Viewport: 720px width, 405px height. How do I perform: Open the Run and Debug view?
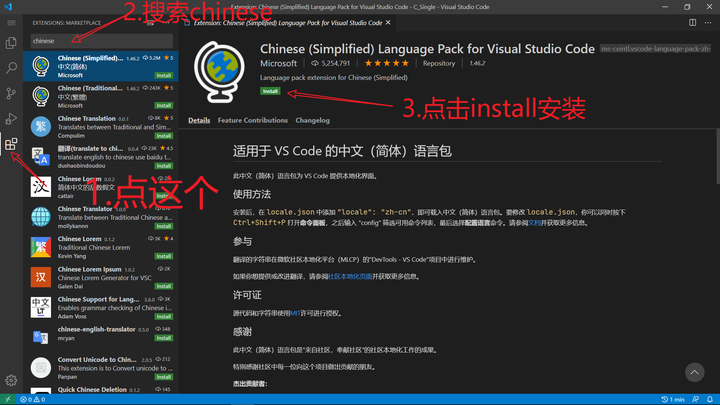point(11,118)
